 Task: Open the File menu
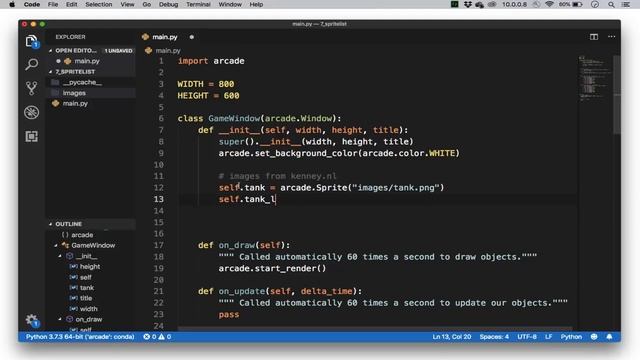(x=53, y=4)
